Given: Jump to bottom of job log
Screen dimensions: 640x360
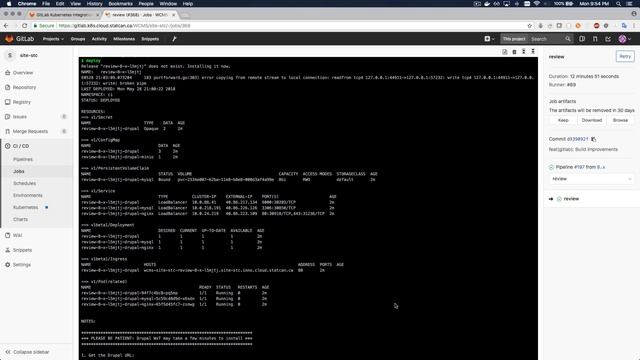Looking at the screenshot, I should click(x=533, y=51).
